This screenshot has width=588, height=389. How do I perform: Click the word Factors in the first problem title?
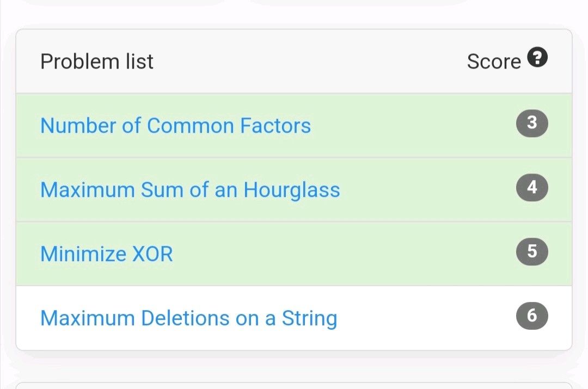(x=275, y=126)
